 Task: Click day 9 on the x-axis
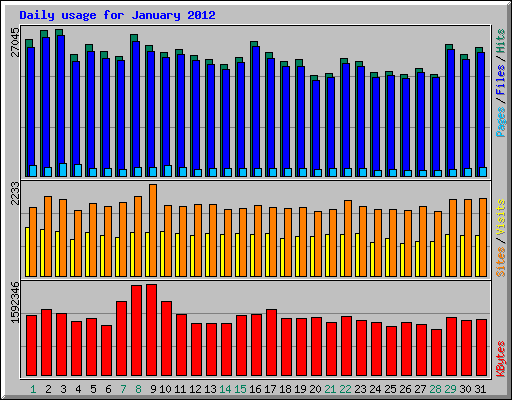tap(153, 389)
